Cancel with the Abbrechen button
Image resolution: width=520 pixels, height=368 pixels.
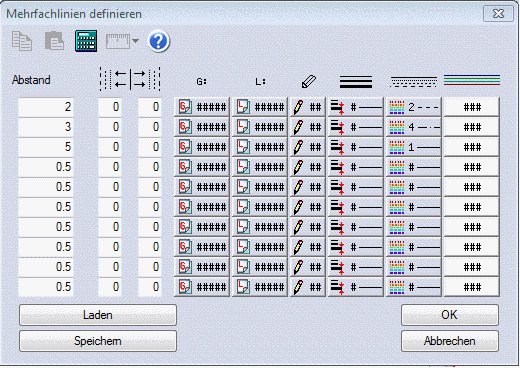(450, 341)
